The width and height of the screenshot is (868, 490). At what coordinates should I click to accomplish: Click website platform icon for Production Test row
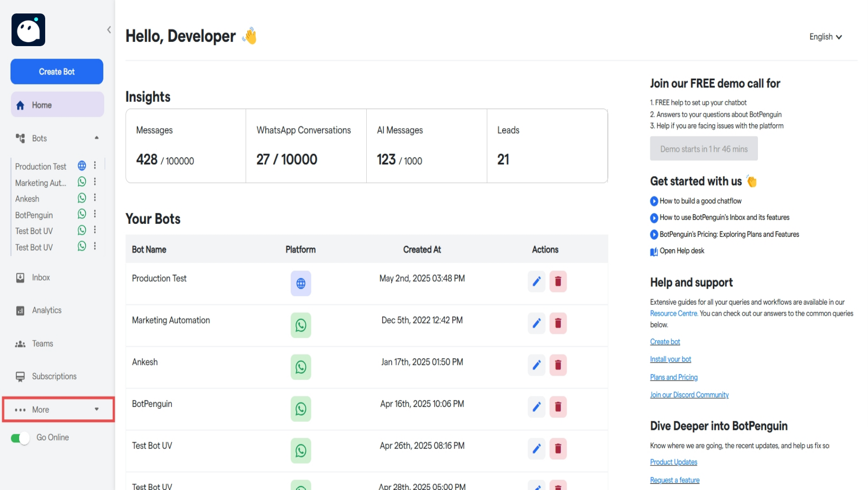(x=301, y=283)
